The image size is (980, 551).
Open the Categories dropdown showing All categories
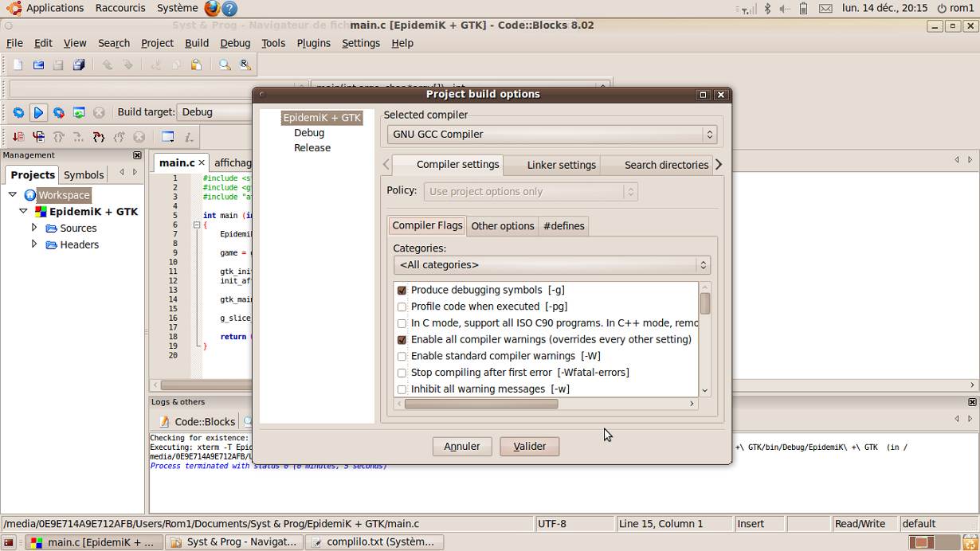click(x=702, y=264)
